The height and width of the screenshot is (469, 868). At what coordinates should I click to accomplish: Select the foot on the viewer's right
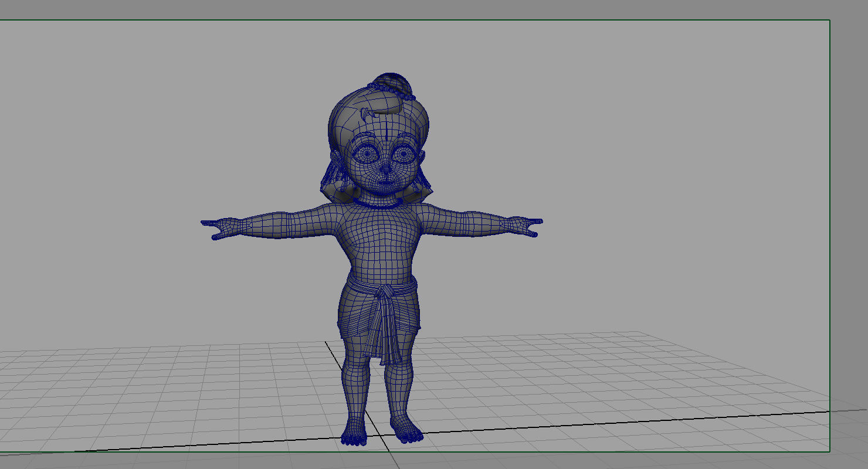tap(406, 430)
